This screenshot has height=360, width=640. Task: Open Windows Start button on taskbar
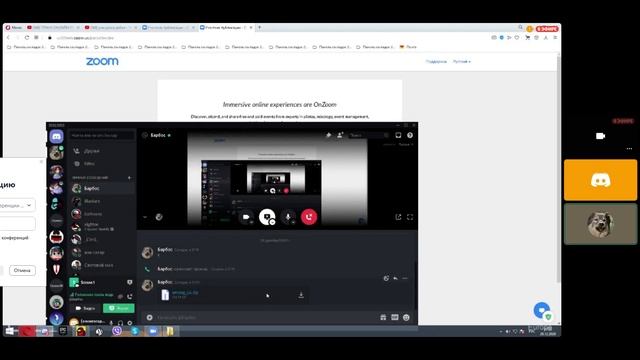tap(10, 331)
